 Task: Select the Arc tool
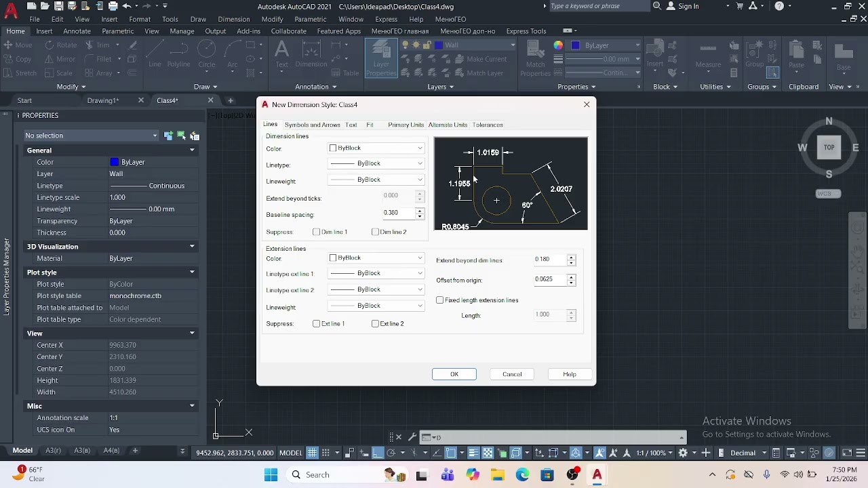pyautogui.click(x=233, y=54)
